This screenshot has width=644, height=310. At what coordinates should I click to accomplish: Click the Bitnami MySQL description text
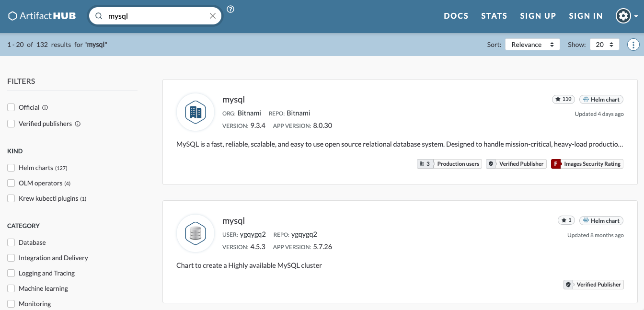[400, 144]
